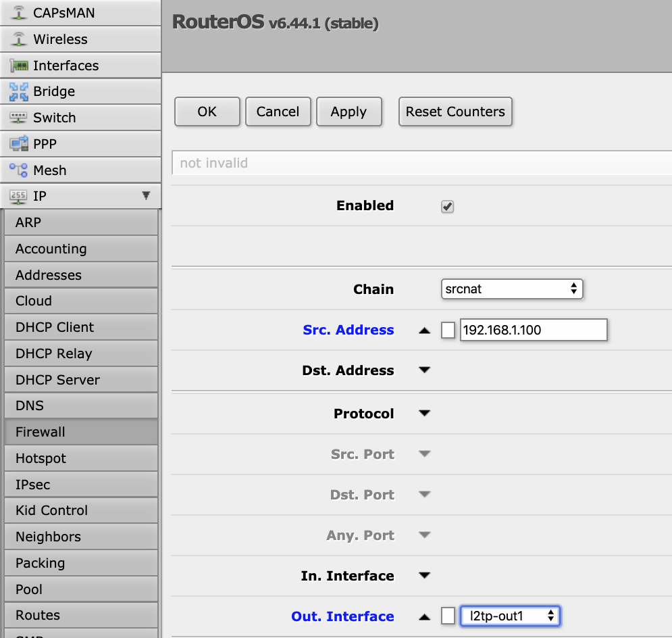
Task: Go to DHCP Relay submenu
Action: [81, 353]
